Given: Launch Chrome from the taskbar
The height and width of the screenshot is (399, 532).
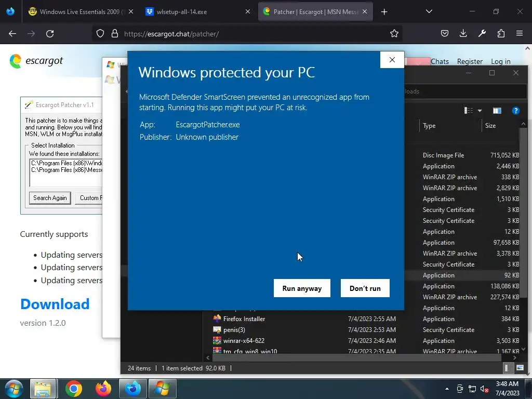Looking at the screenshot, I should [73, 389].
